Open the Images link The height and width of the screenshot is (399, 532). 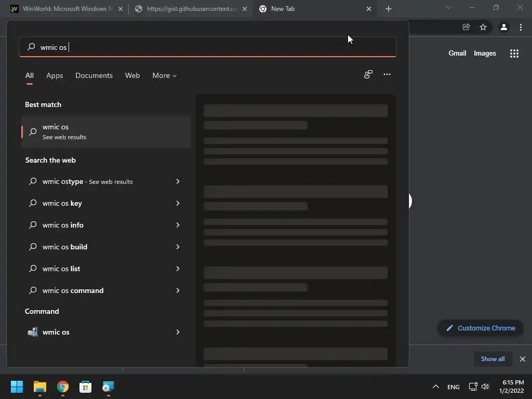click(x=485, y=54)
